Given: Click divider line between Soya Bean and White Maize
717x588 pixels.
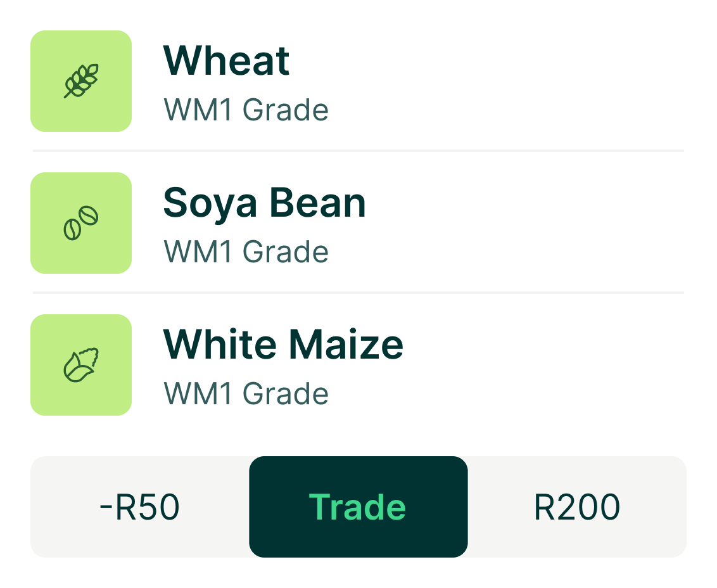Looking at the screenshot, I should click(358, 293).
